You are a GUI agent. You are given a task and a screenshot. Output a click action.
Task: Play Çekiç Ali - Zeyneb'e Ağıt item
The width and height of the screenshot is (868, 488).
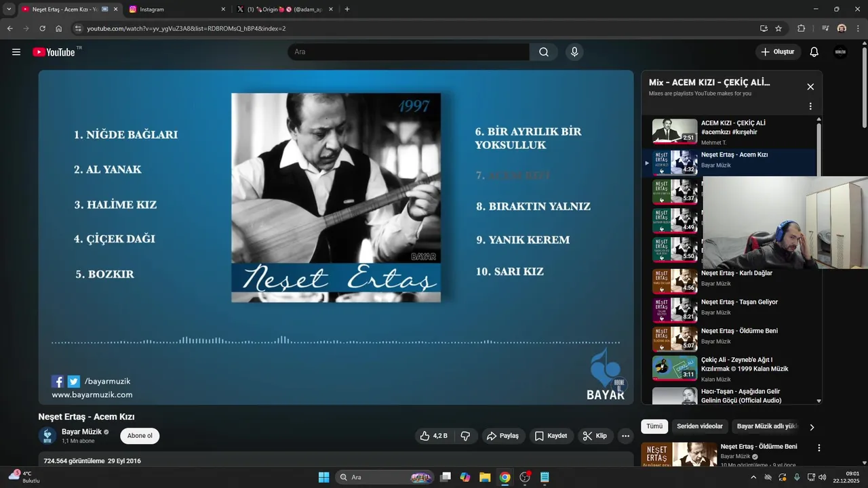pos(729,368)
